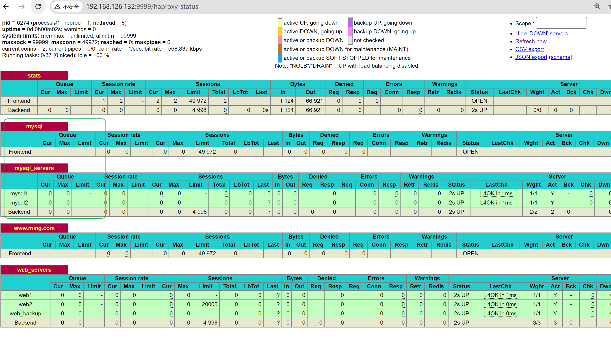Click the www.ming.com proxy header

[34, 228]
